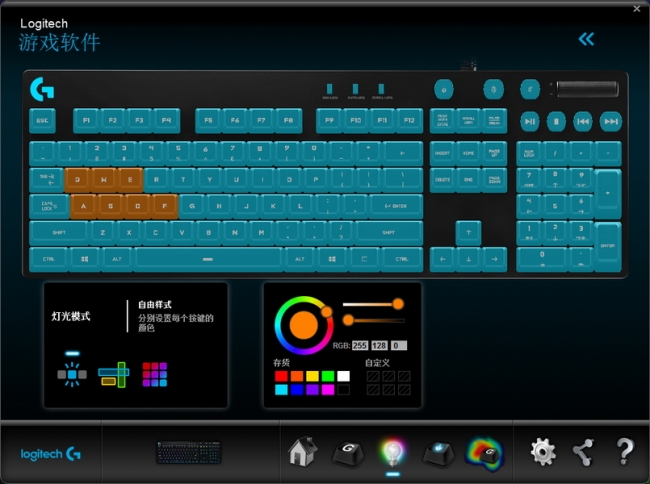Pick the white preset color swatch
This screenshot has width=650, height=484.
(343, 376)
